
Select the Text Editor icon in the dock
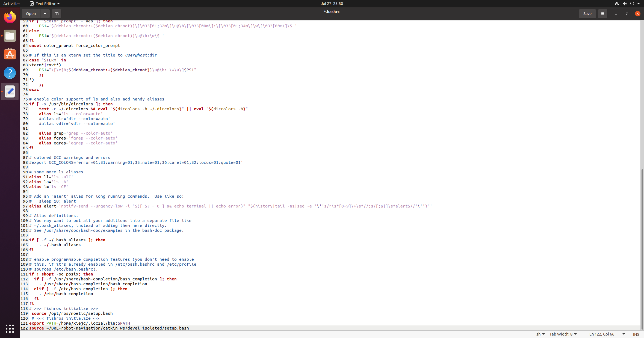tap(10, 92)
